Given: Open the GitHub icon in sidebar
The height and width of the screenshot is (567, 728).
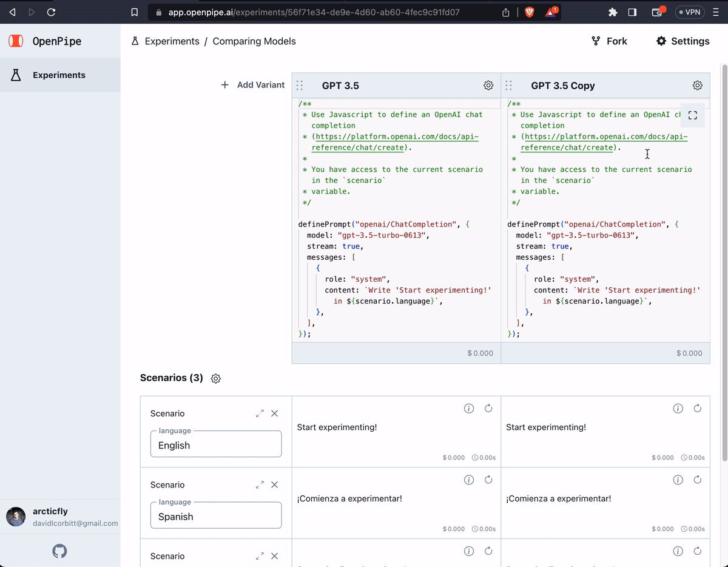Looking at the screenshot, I should (x=59, y=551).
